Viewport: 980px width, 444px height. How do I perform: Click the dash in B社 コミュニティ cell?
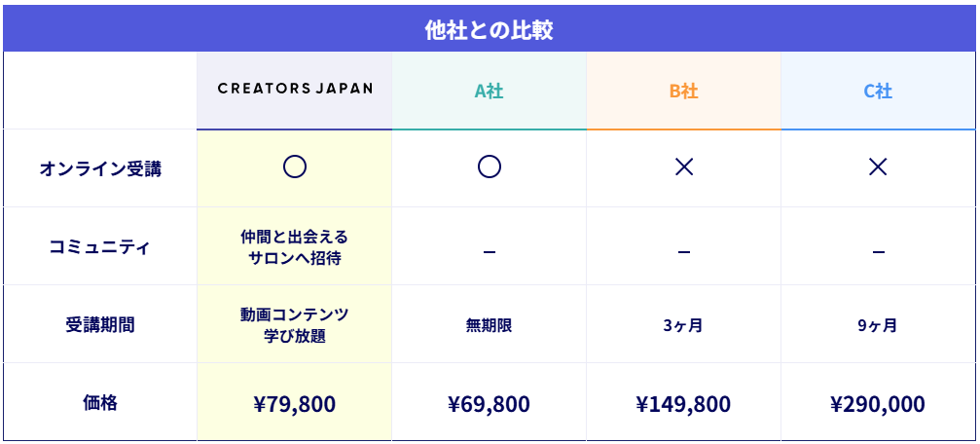[x=684, y=253]
